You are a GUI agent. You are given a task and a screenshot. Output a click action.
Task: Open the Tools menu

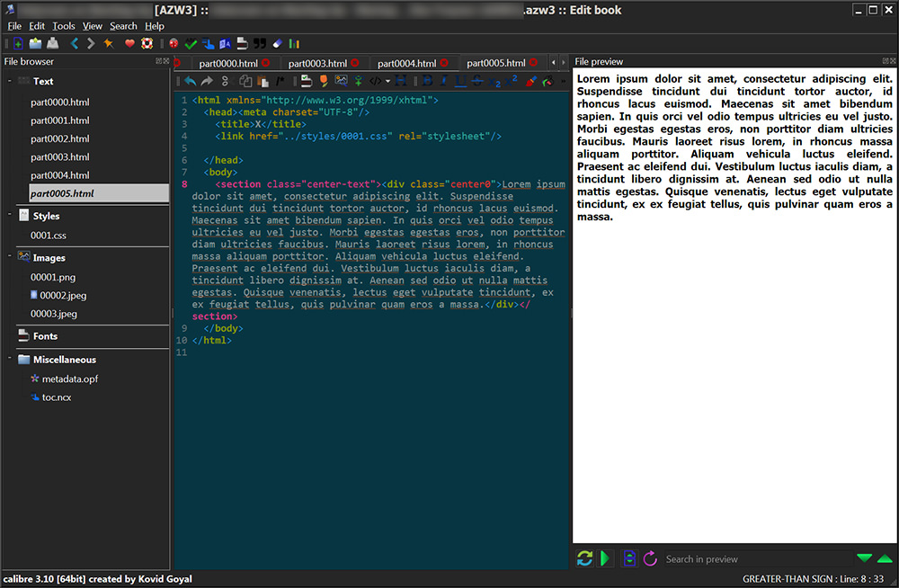click(63, 26)
